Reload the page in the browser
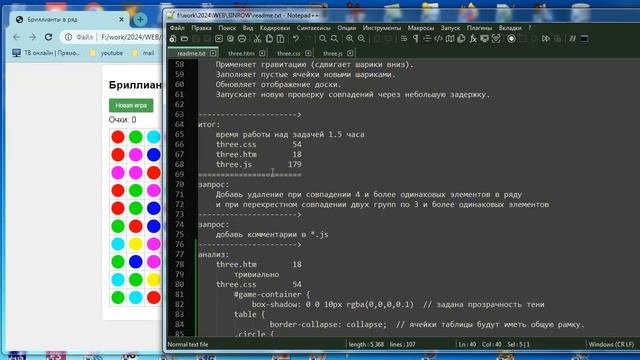The image size is (640, 360). click(48, 37)
